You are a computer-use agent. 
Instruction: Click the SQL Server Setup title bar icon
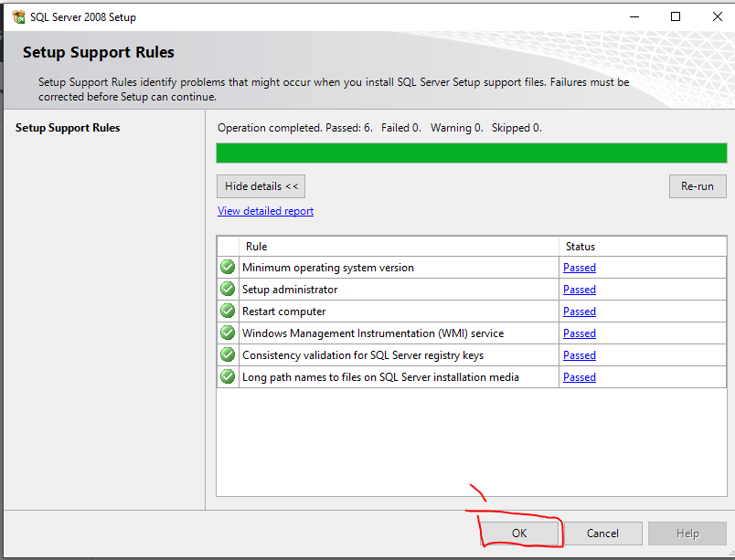pyautogui.click(x=19, y=16)
